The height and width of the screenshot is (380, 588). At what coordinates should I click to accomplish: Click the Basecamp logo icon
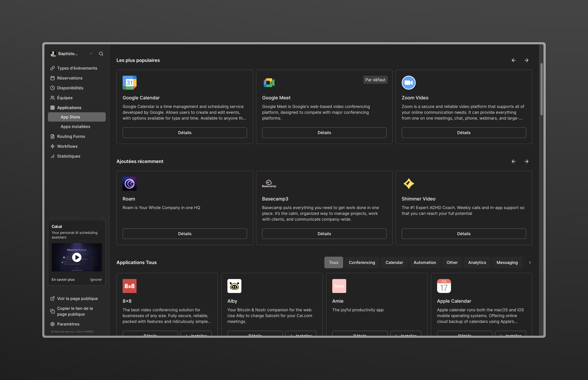[269, 184]
